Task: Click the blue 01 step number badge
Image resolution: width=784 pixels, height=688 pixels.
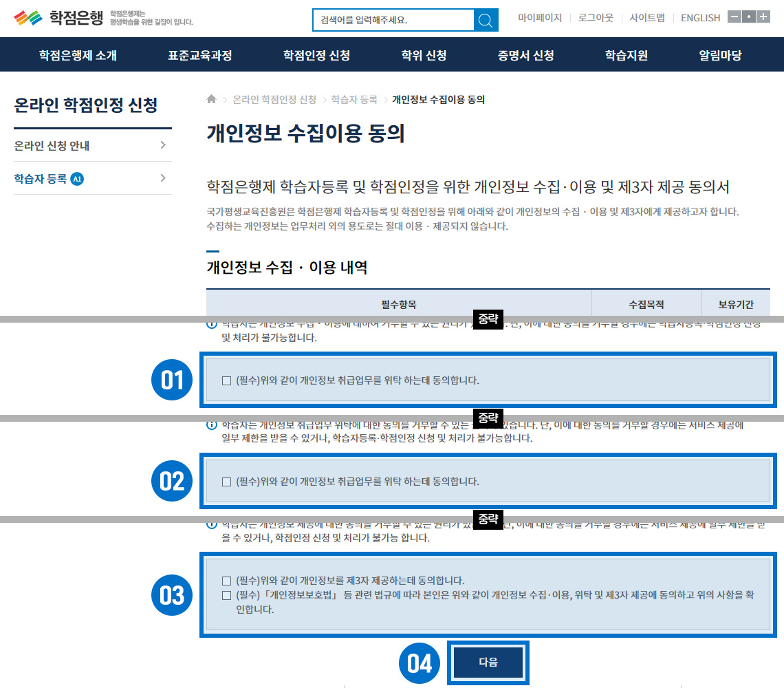Action: 172,380
